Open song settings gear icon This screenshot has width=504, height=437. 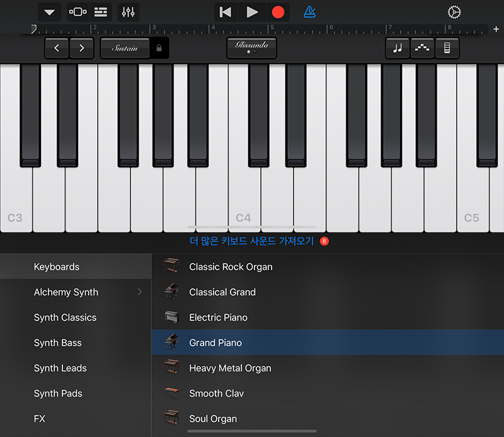tap(454, 12)
